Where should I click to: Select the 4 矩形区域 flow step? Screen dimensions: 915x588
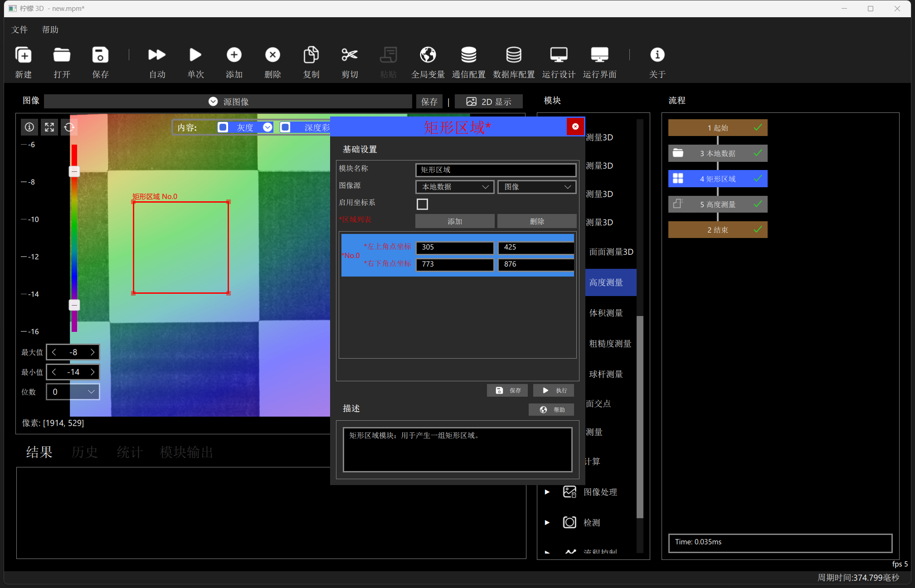pos(717,179)
